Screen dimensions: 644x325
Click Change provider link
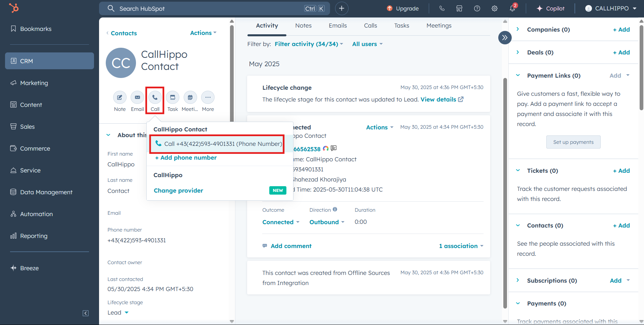click(x=178, y=191)
